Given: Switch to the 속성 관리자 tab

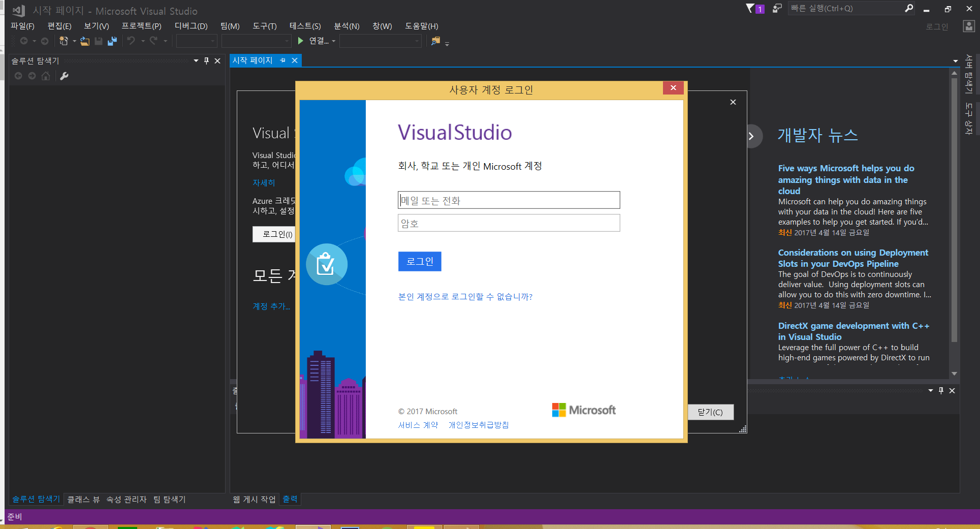Looking at the screenshot, I should tap(126, 500).
